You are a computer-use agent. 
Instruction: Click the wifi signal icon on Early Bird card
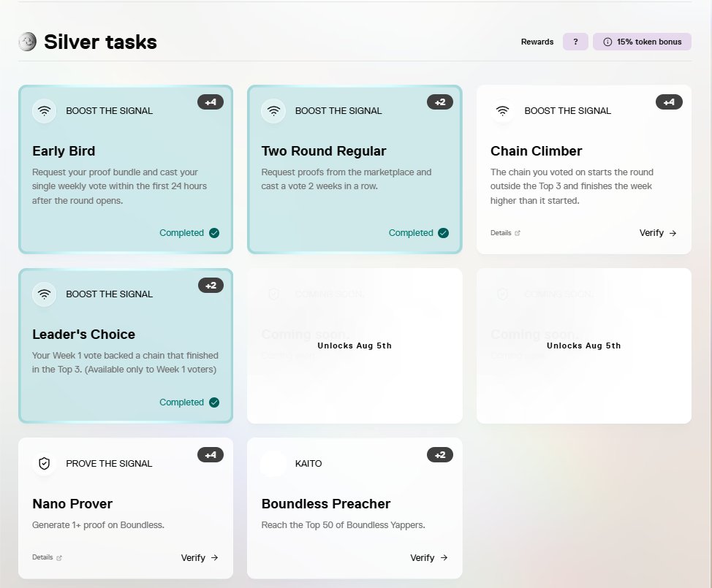click(x=44, y=111)
